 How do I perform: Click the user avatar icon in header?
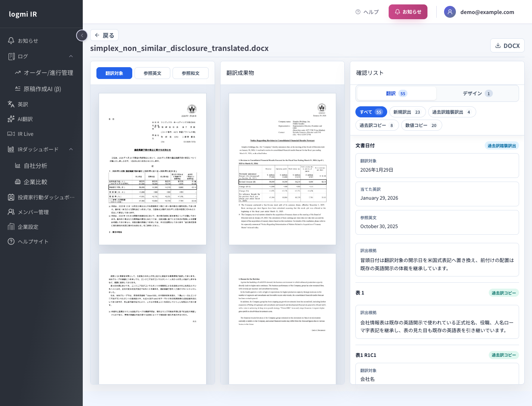[x=450, y=12]
